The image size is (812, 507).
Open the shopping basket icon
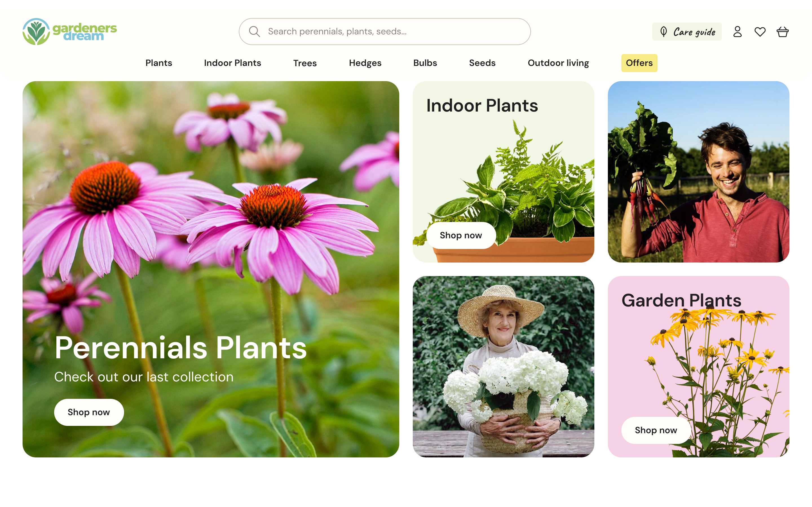click(782, 32)
